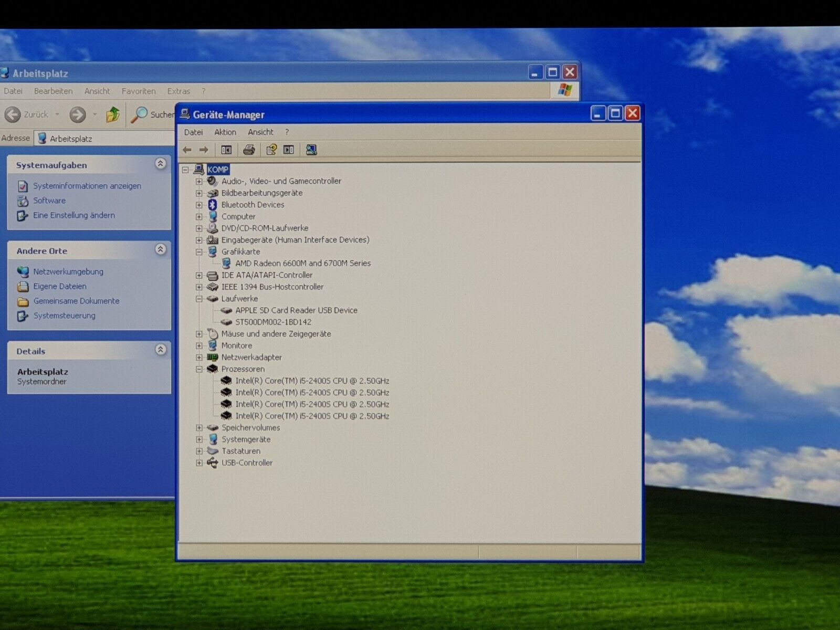Select the AMD Radeon 6600M graphics device
The width and height of the screenshot is (840, 630).
point(302,264)
